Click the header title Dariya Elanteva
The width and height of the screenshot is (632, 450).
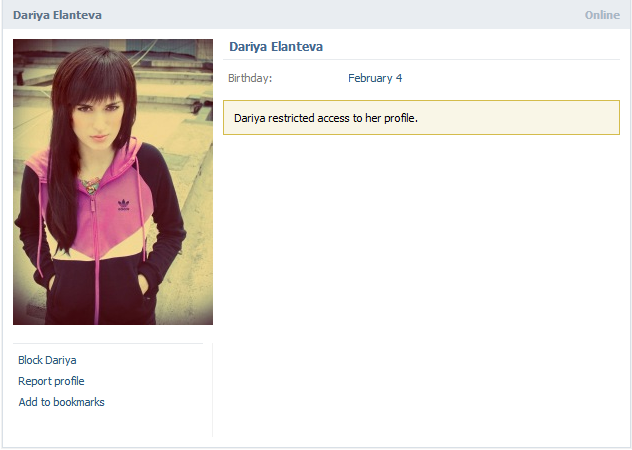57,15
